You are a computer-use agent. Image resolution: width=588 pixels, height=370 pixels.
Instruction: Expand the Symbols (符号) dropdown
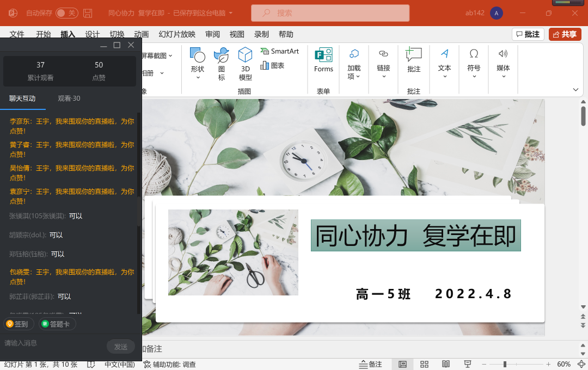pyautogui.click(x=474, y=63)
